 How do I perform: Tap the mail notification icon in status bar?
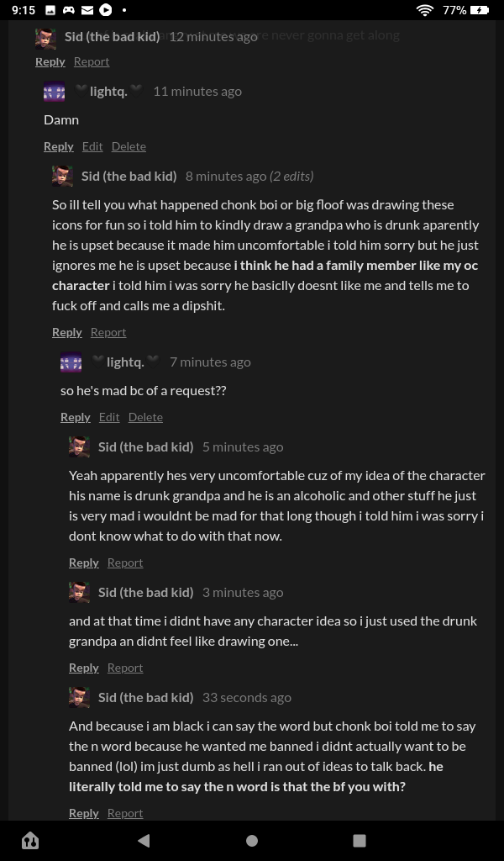click(x=88, y=10)
